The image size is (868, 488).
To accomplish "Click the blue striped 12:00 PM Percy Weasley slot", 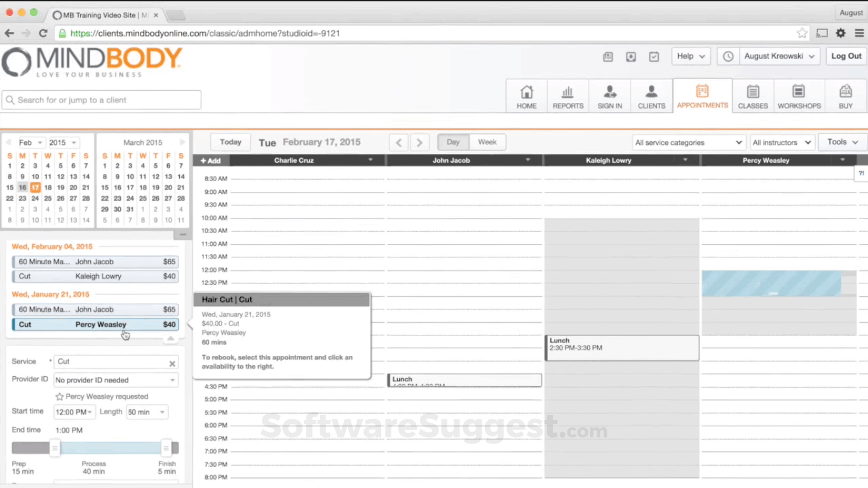I will 771,283.
